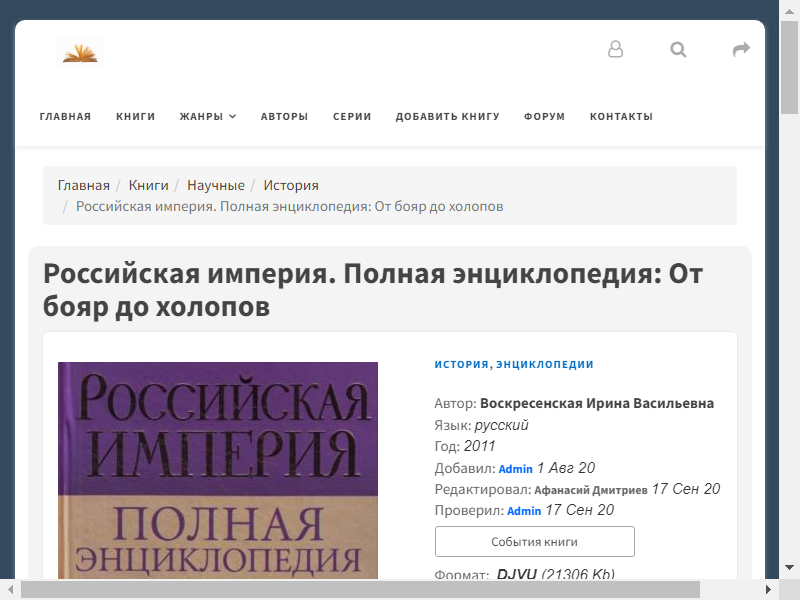Go to the ФОРУМ menu item
Image resolution: width=800 pixels, height=600 pixels.
pyautogui.click(x=544, y=116)
